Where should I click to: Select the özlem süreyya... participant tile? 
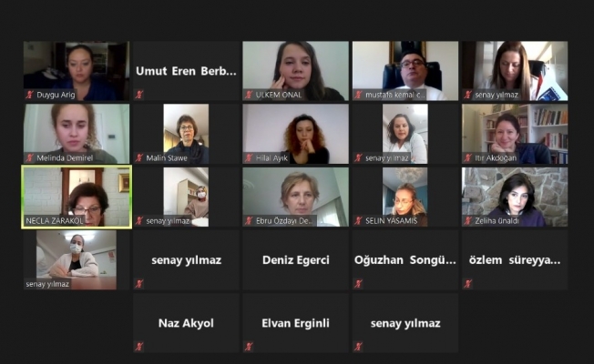(515, 260)
